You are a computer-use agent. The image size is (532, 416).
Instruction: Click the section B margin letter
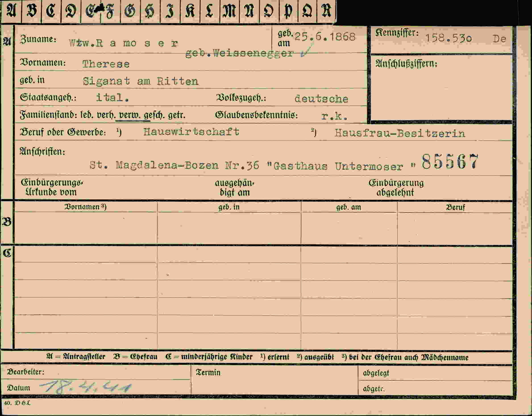(x=7, y=222)
